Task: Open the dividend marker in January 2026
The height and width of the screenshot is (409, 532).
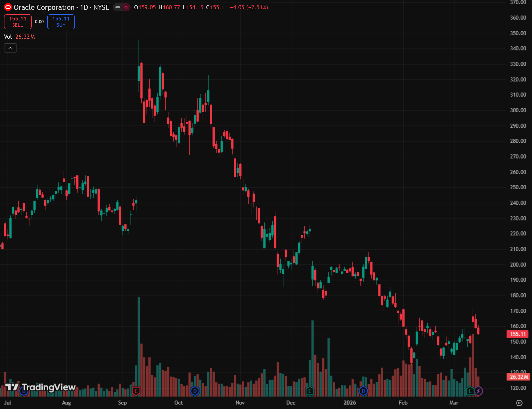Action: click(363, 391)
